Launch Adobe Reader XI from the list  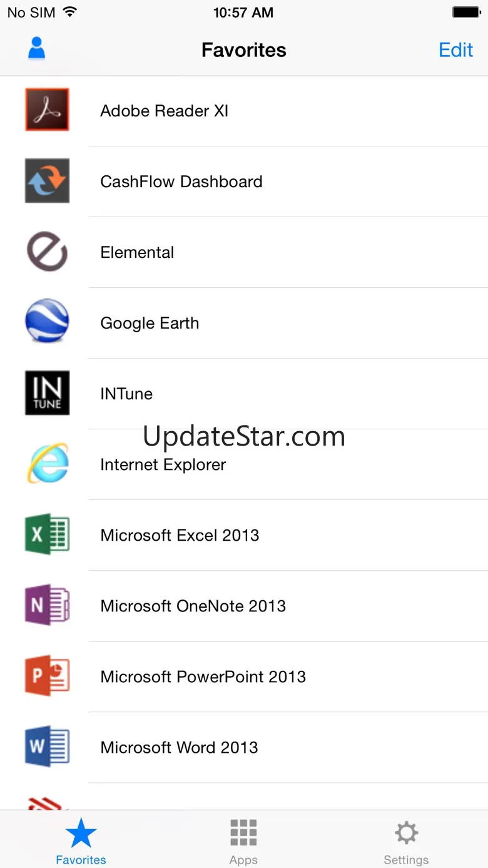(244, 111)
